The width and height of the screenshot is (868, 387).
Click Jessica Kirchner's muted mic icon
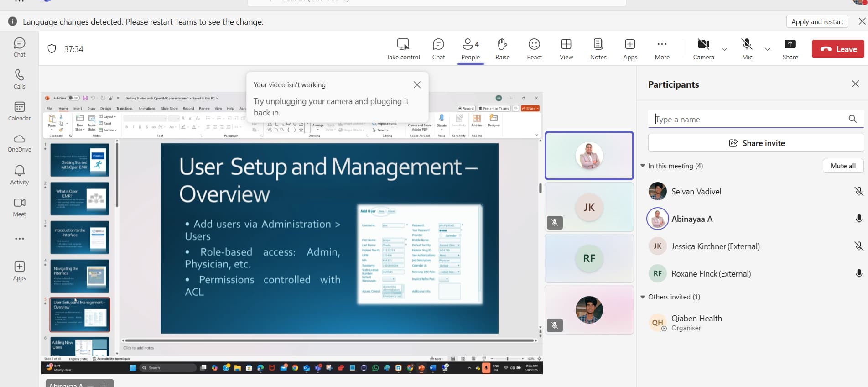point(859,246)
